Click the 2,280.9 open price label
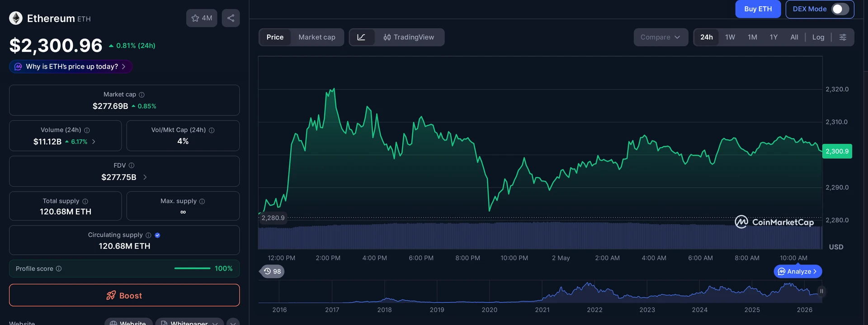The width and height of the screenshot is (868, 325). pos(273,218)
